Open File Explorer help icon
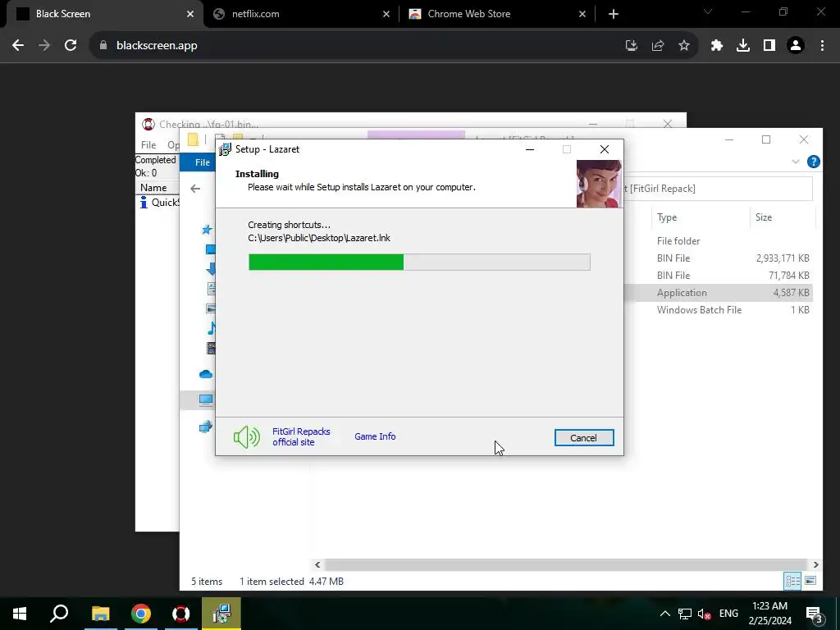This screenshot has height=630, width=840. point(813,162)
